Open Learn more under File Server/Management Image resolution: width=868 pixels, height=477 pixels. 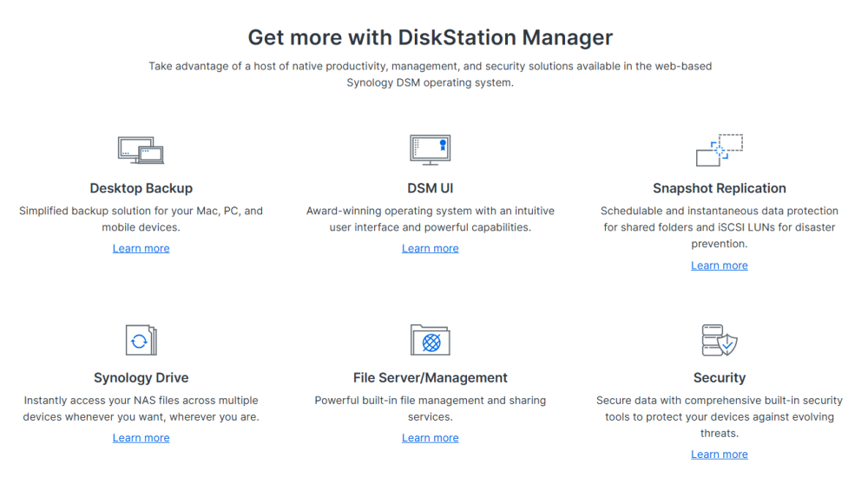431,438
